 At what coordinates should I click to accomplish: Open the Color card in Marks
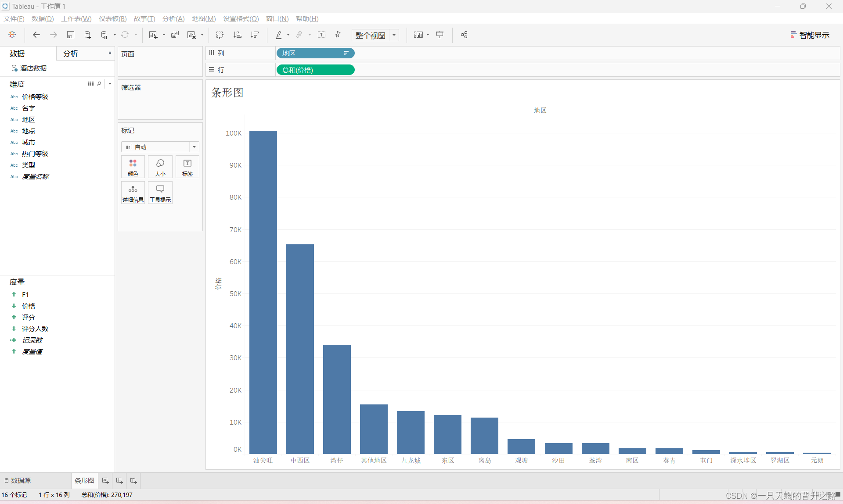tap(133, 167)
